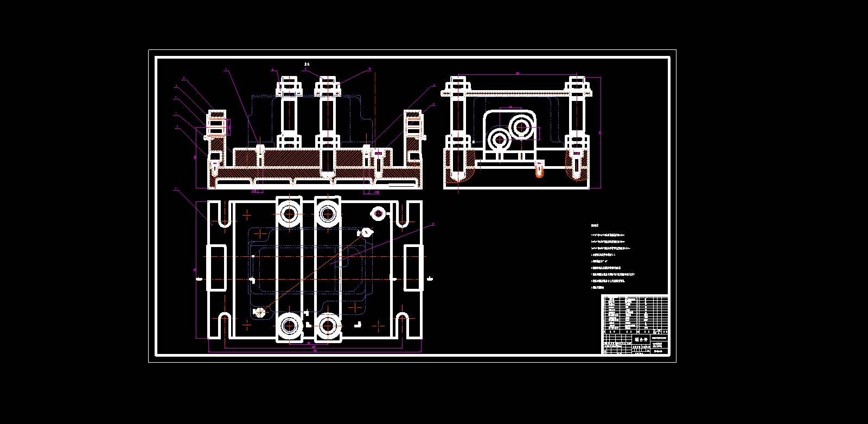Click the top-left bolt circle in the plan view

coord(289,213)
